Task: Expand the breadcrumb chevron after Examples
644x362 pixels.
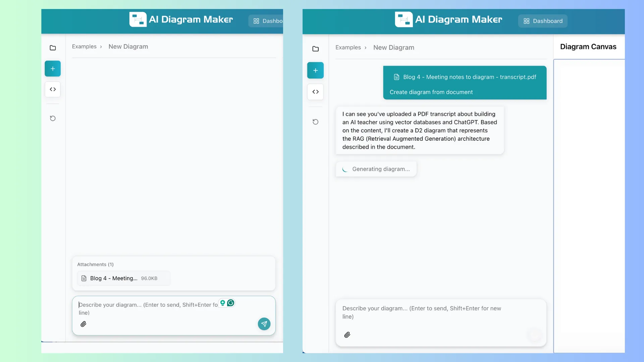Action: click(x=101, y=47)
